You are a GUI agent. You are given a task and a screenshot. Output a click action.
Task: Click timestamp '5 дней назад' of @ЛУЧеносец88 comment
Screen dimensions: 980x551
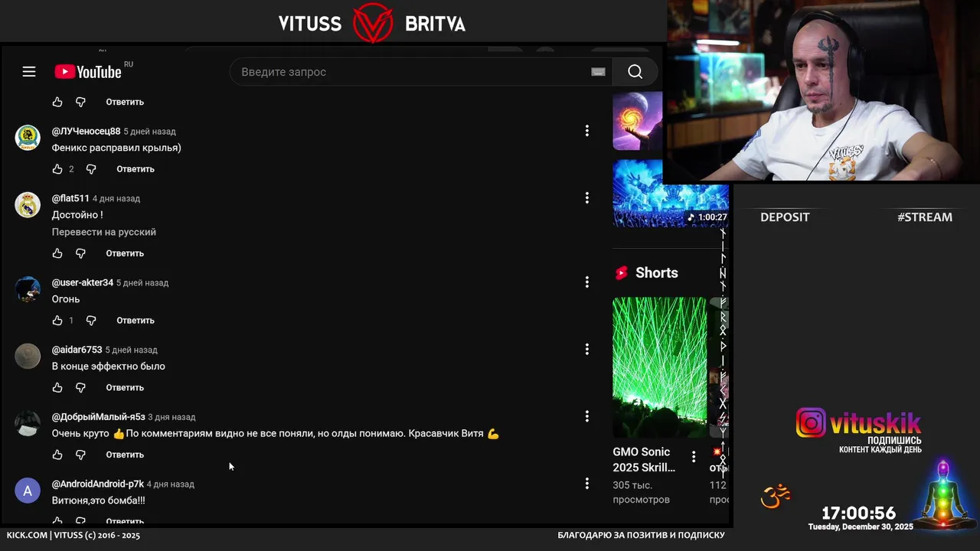(149, 132)
